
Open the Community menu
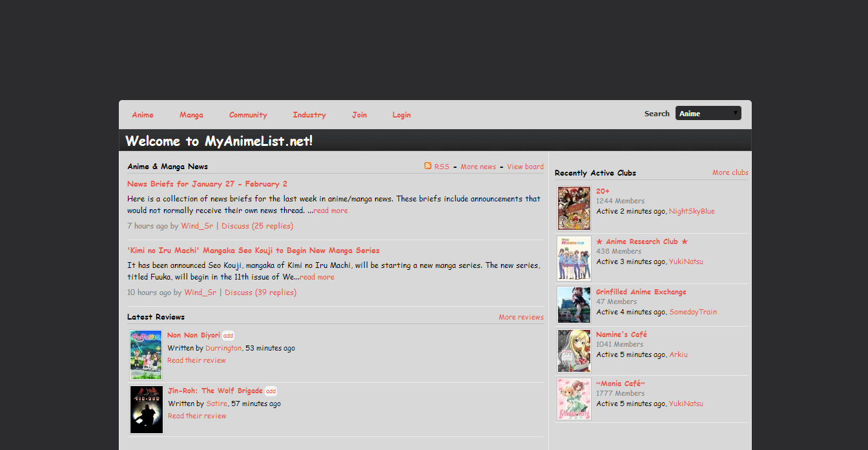pyautogui.click(x=248, y=114)
